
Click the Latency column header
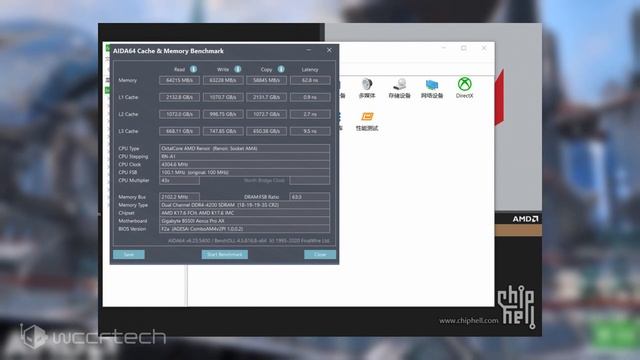(310, 69)
